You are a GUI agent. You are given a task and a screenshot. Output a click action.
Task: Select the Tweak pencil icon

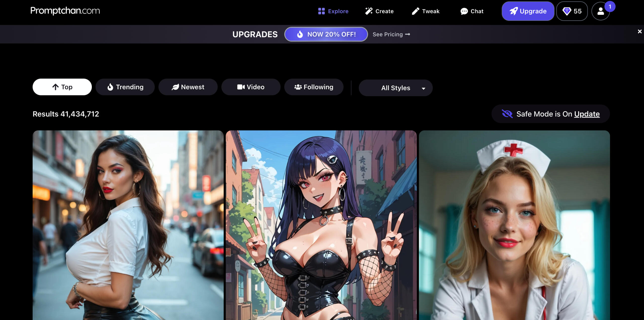415,11
